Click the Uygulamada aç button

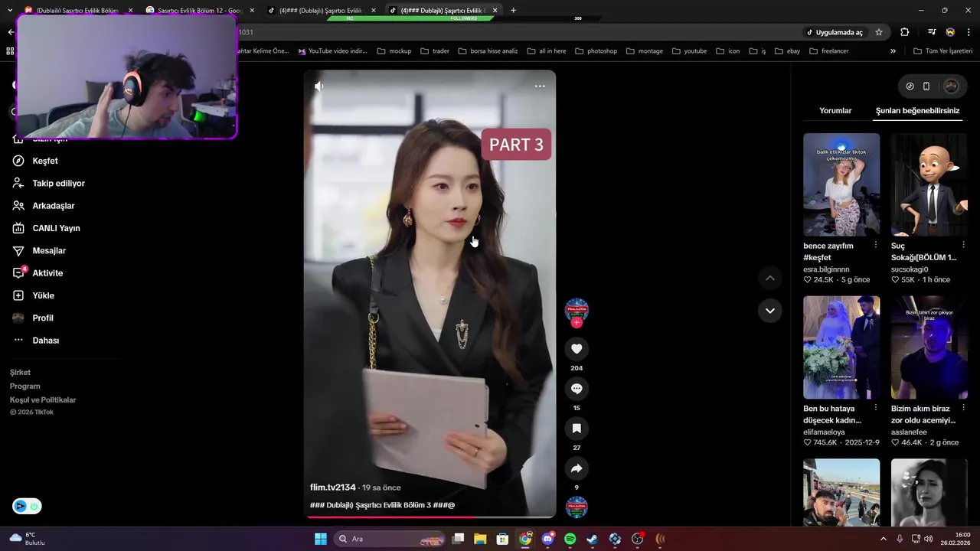pyautogui.click(x=834, y=32)
